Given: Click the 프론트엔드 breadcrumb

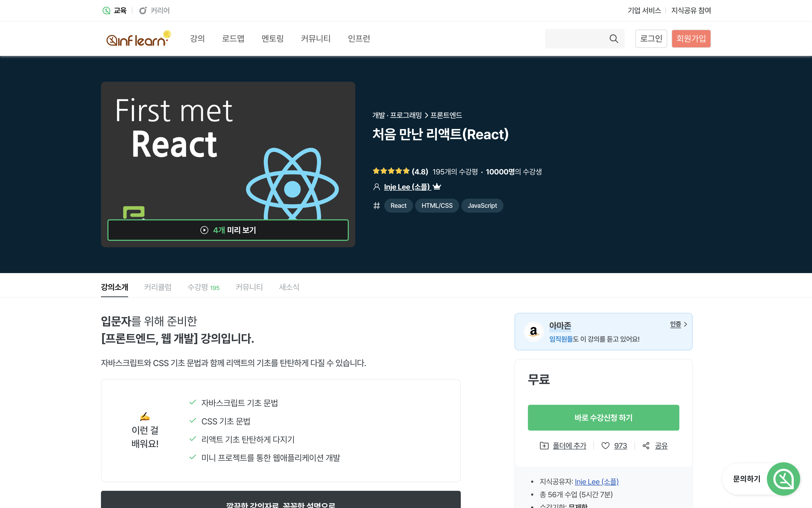Looking at the screenshot, I should pyautogui.click(x=446, y=115).
